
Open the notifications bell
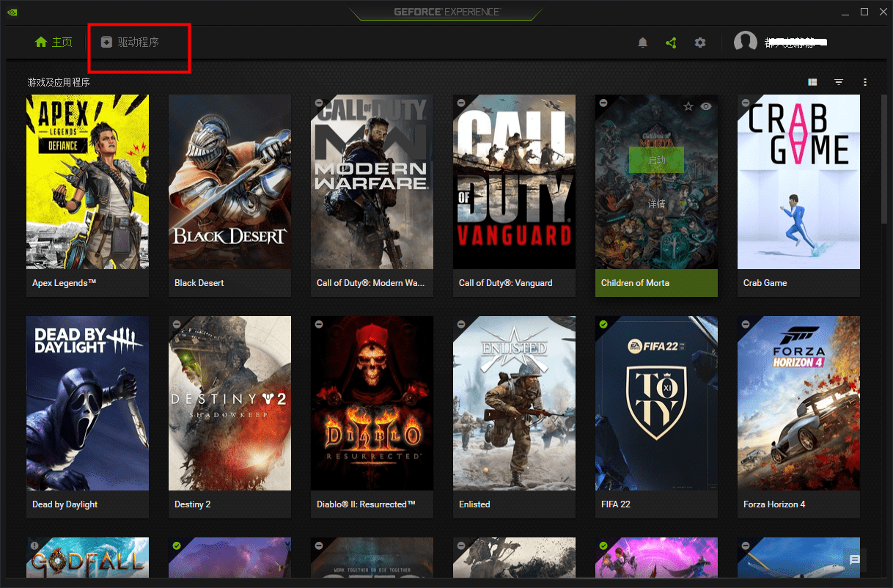[x=642, y=43]
